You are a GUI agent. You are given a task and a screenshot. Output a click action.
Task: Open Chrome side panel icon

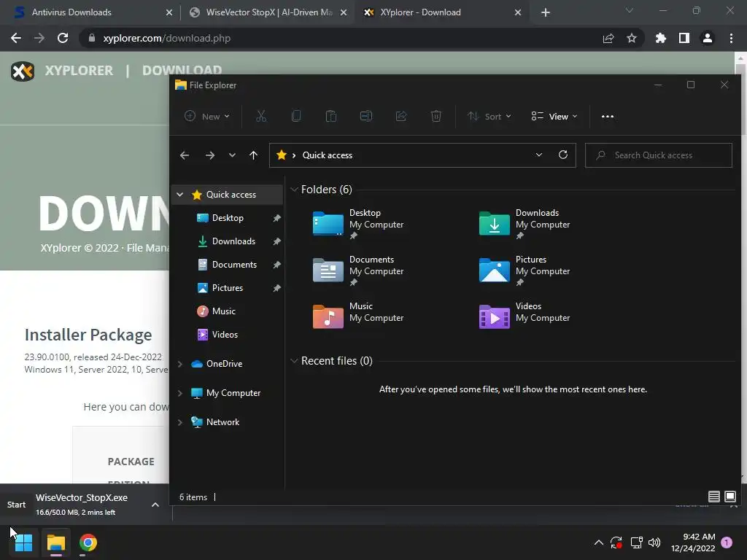click(x=684, y=38)
